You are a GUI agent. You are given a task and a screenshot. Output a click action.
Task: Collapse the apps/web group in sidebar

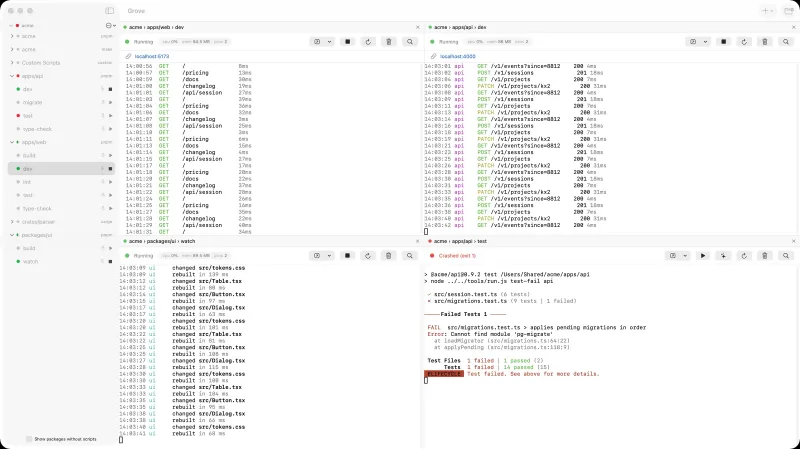pos(12,142)
